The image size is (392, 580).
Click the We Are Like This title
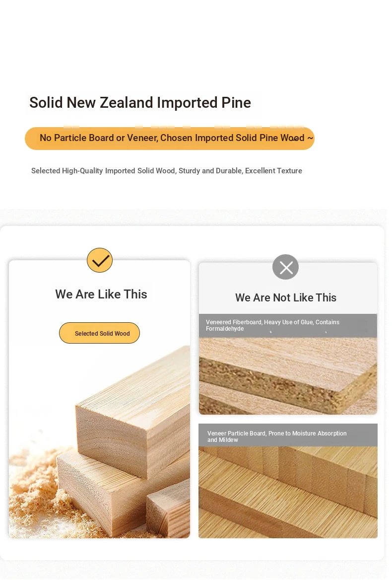click(x=101, y=294)
